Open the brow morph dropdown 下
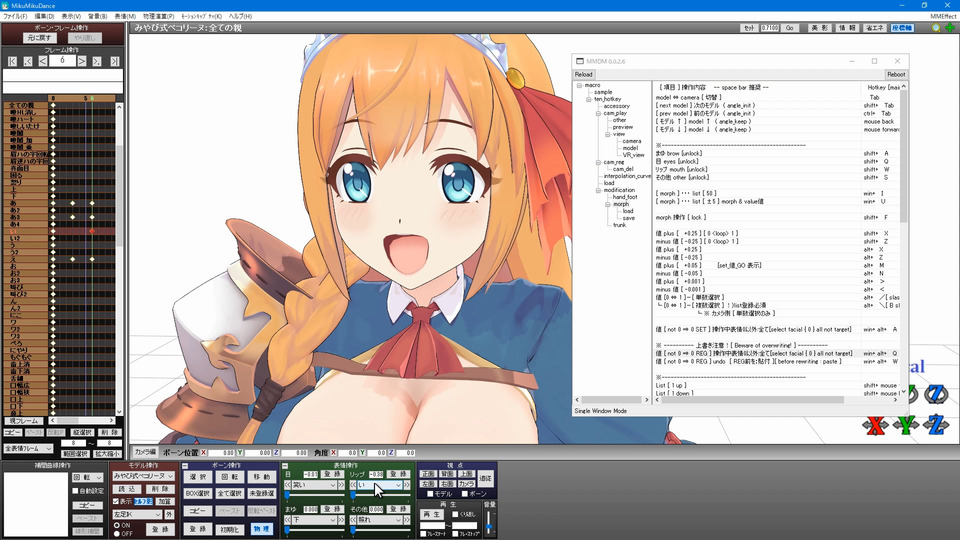960x540 pixels. (x=314, y=520)
